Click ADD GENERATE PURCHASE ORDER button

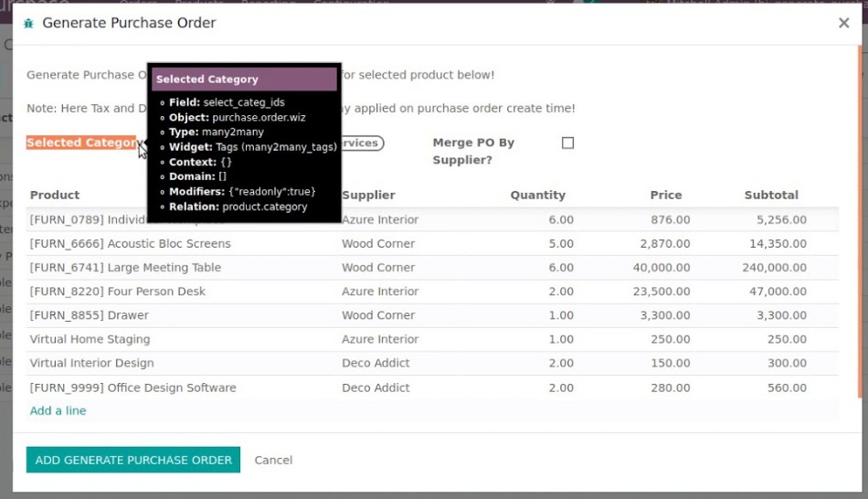(132, 460)
